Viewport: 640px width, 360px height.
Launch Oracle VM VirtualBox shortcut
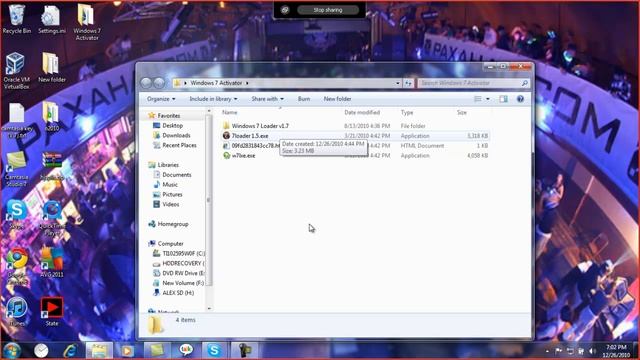click(16, 71)
